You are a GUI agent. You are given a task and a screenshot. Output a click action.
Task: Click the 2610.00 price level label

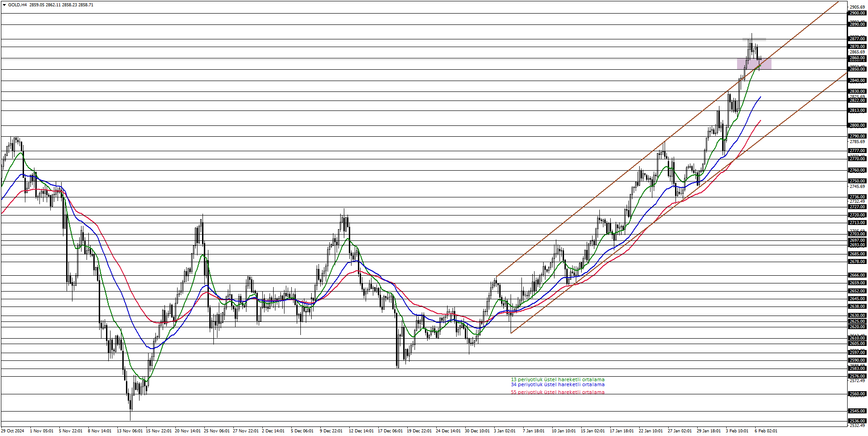[x=857, y=338]
